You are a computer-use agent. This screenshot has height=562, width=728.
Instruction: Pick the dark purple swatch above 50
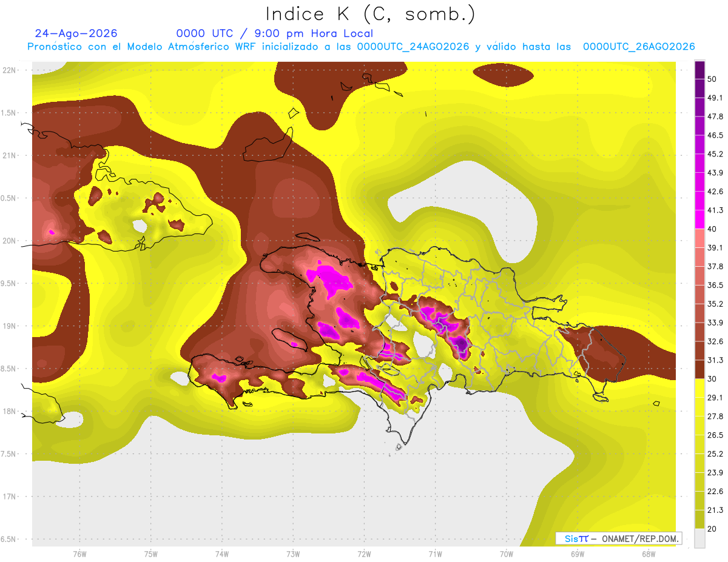click(x=699, y=71)
